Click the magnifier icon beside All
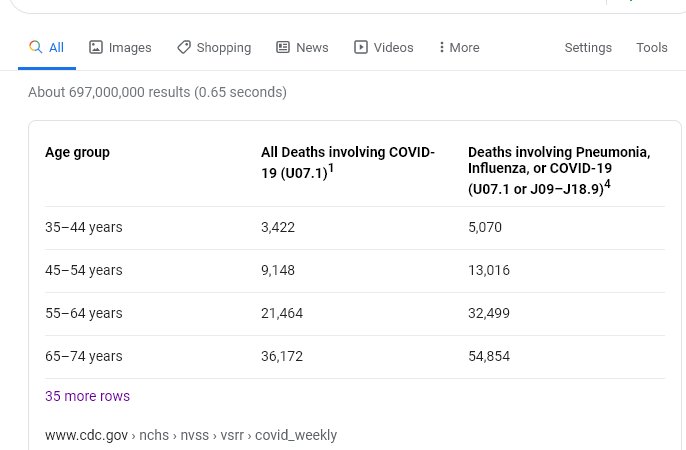 click(35, 47)
